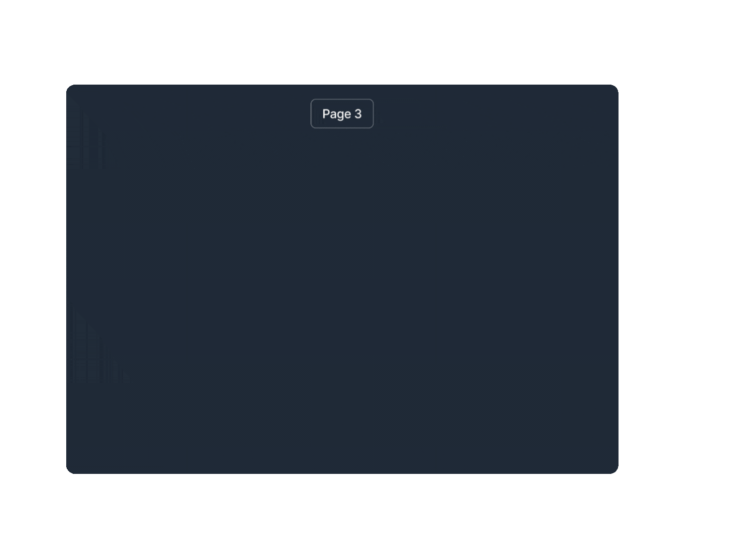Choose the Page 3 page indicator

point(342,113)
